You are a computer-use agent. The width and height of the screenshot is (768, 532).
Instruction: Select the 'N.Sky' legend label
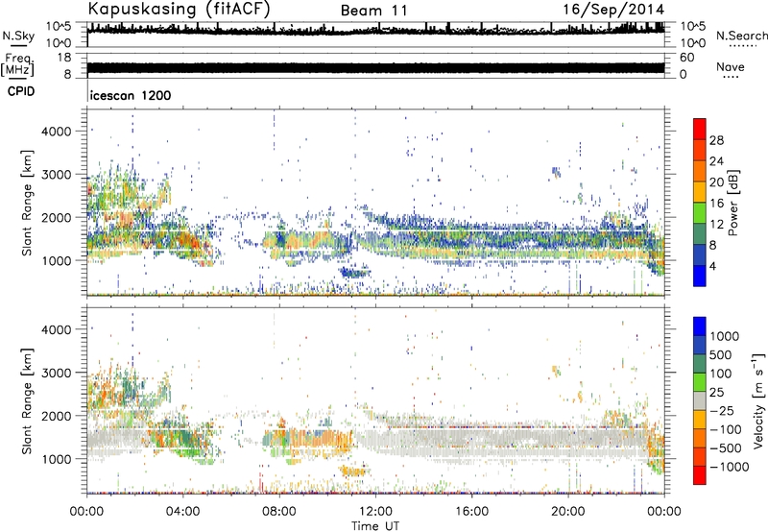click(18, 36)
